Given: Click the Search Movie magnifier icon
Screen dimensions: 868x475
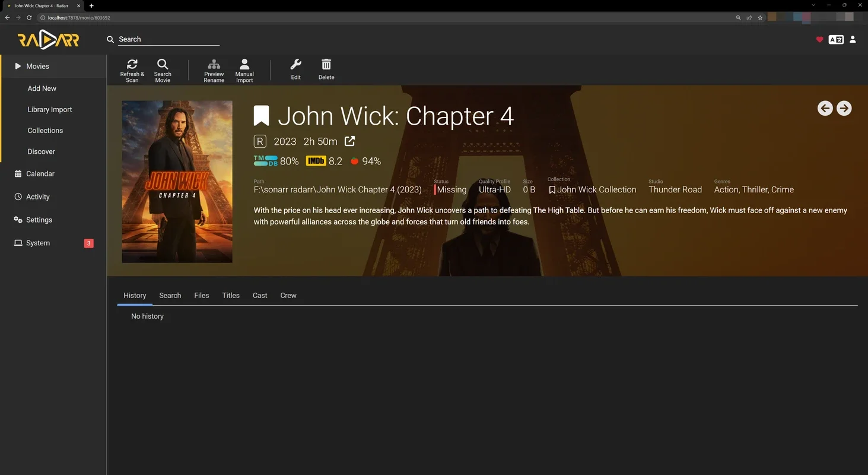Looking at the screenshot, I should 163,64.
